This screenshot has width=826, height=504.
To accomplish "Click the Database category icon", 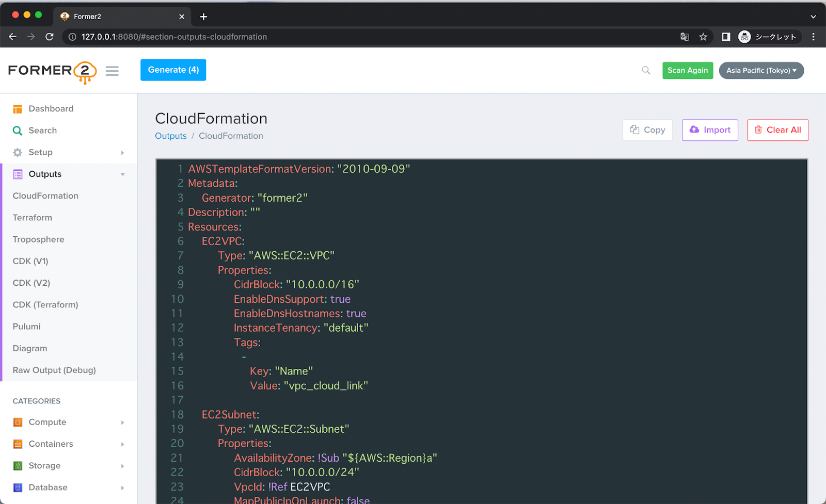I will point(17,487).
